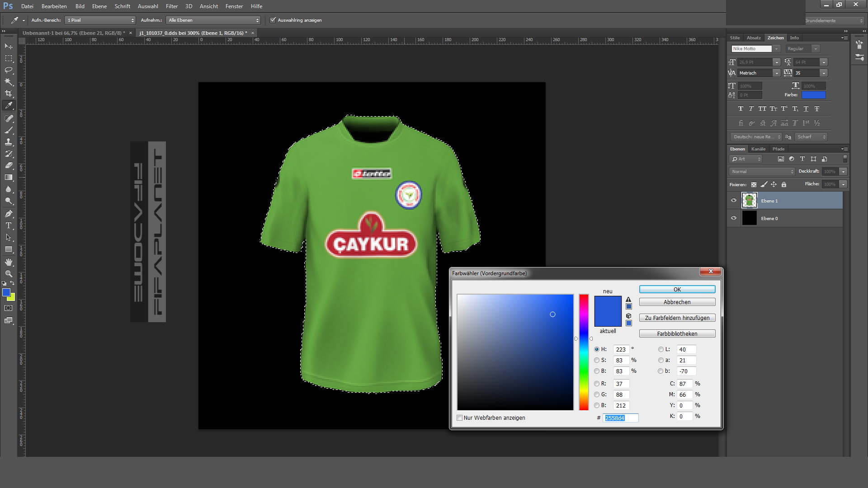
Task: Hide the Ebene 0 layer
Action: [734, 218]
